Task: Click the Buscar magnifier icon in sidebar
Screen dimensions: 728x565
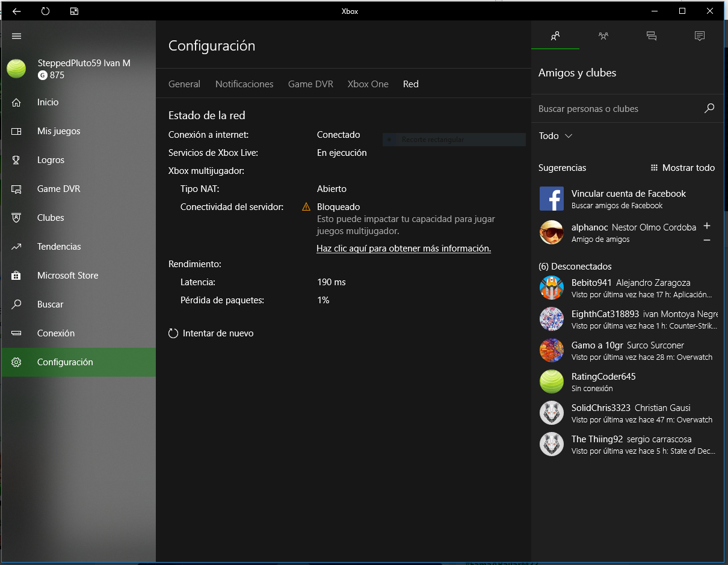Action: pyautogui.click(x=16, y=304)
